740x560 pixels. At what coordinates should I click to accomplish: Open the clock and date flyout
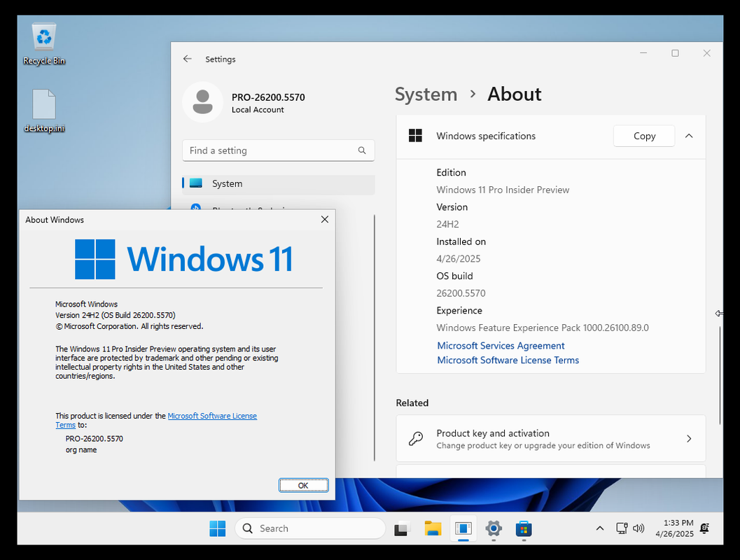coord(674,528)
